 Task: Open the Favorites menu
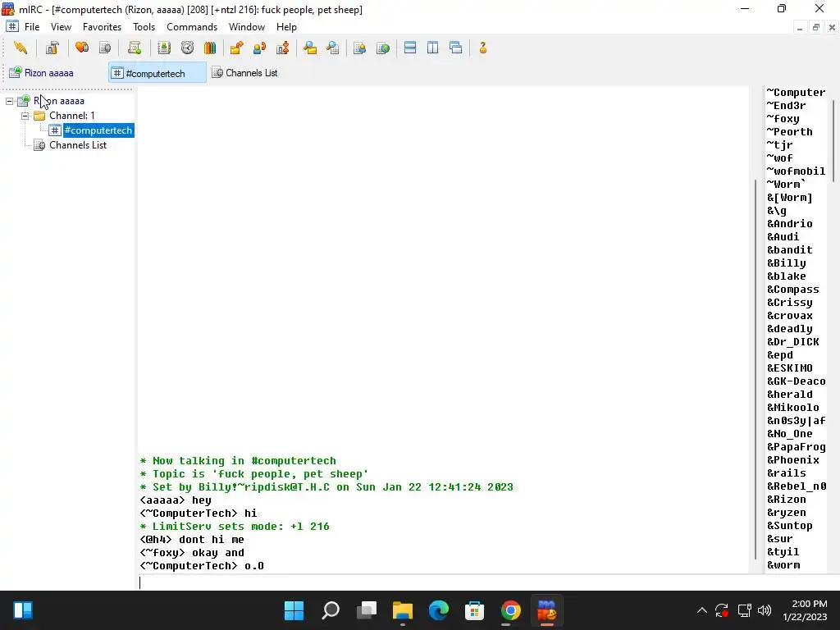102,27
